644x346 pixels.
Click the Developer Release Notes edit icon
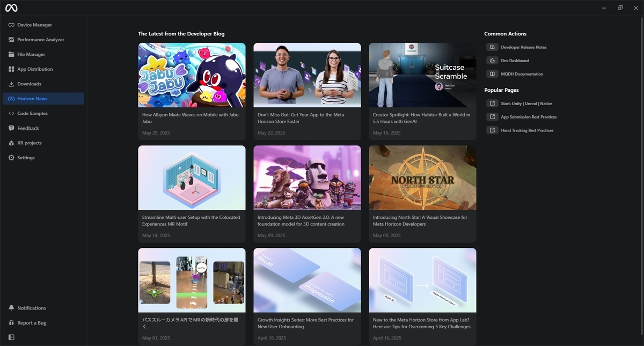pos(492,47)
